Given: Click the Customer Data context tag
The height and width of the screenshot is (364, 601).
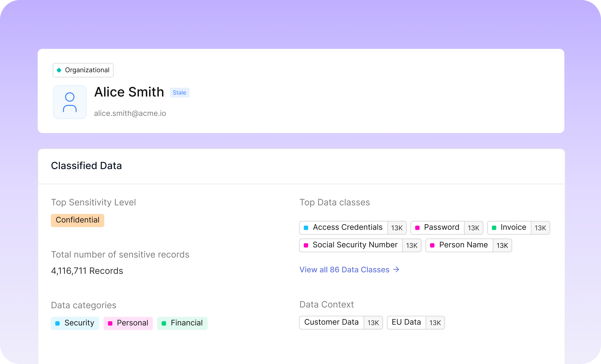Looking at the screenshot, I should (x=331, y=322).
